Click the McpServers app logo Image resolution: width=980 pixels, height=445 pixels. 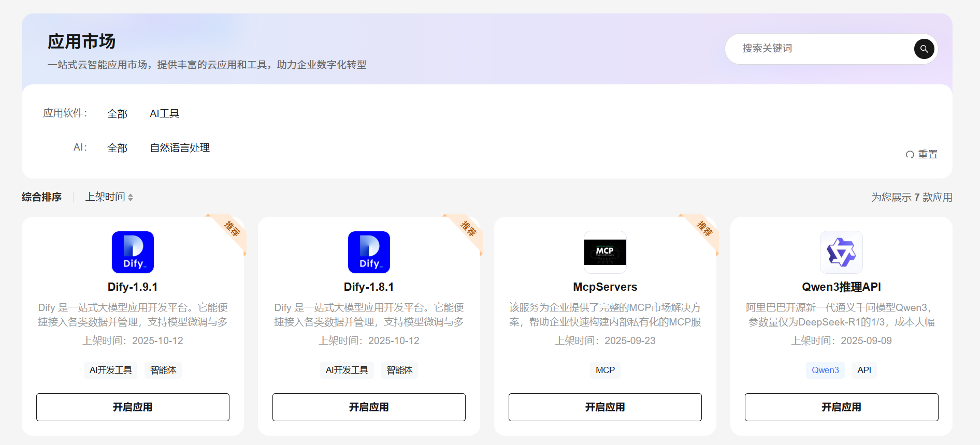coord(605,252)
